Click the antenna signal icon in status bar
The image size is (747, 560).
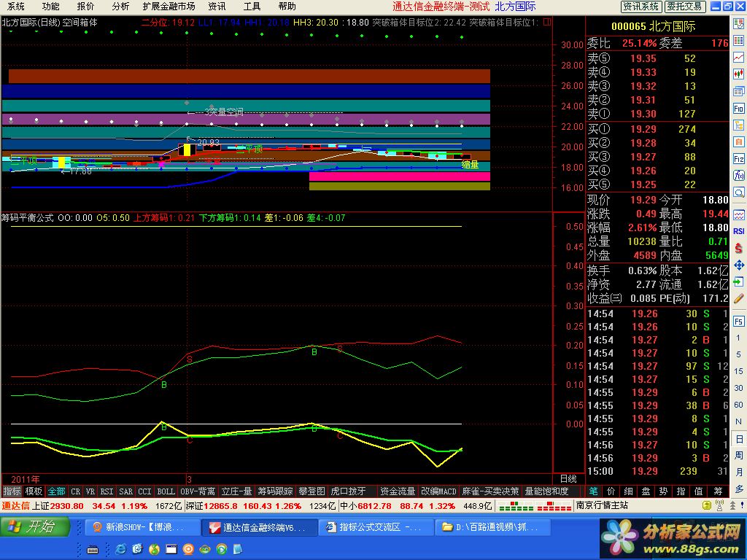[719, 505]
